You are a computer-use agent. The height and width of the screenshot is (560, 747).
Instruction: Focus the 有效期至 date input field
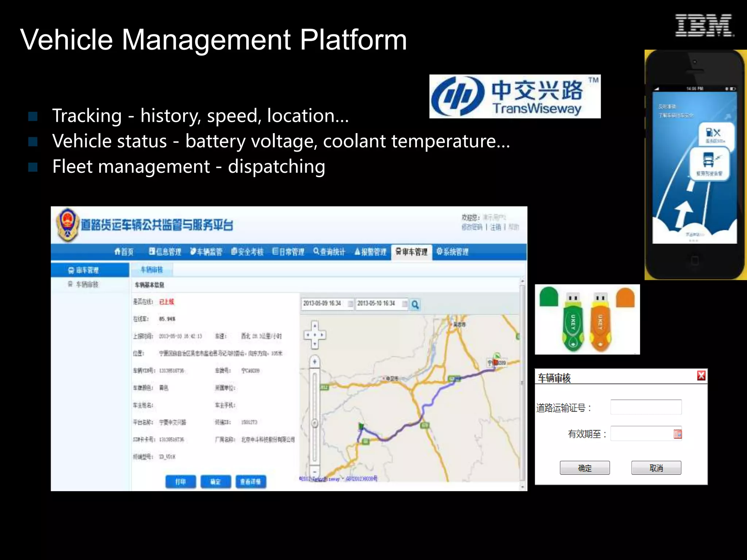pyautogui.click(x=646, y=433)
